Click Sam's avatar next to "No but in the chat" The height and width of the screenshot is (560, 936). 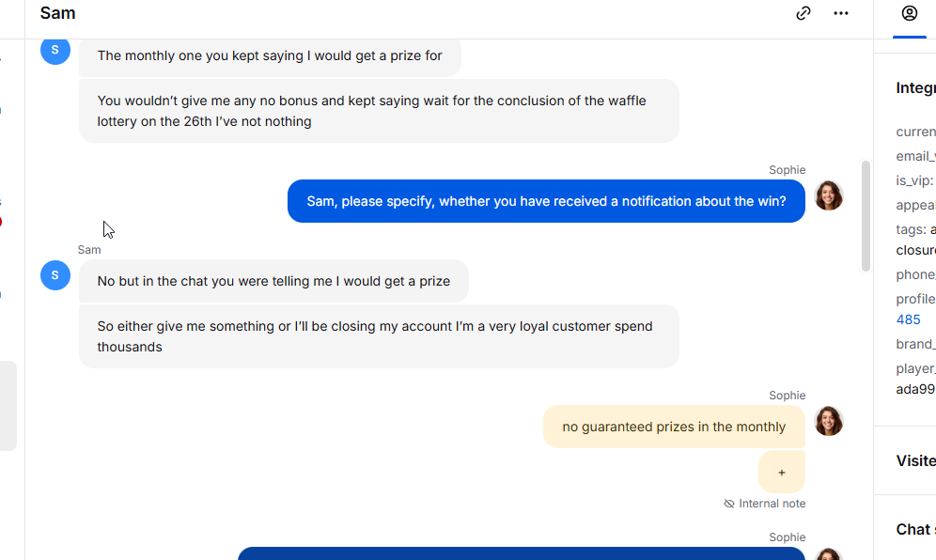tap(55, 275)
